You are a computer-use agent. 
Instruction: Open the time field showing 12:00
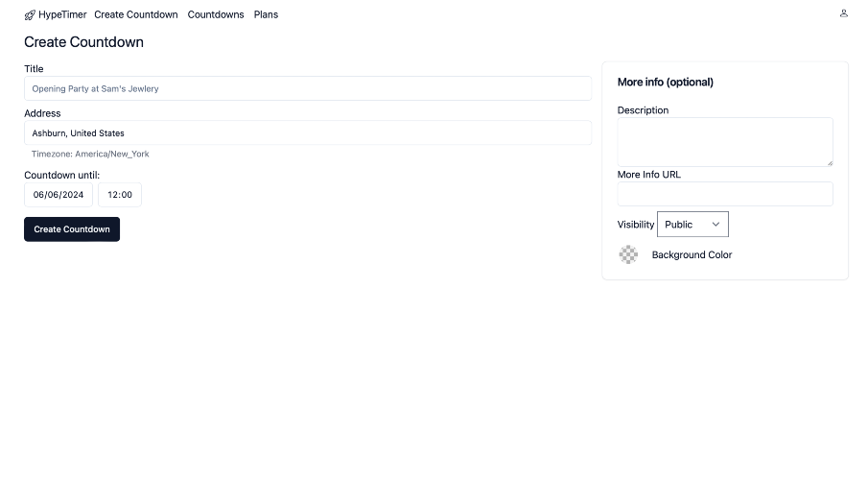click(120, 195)
